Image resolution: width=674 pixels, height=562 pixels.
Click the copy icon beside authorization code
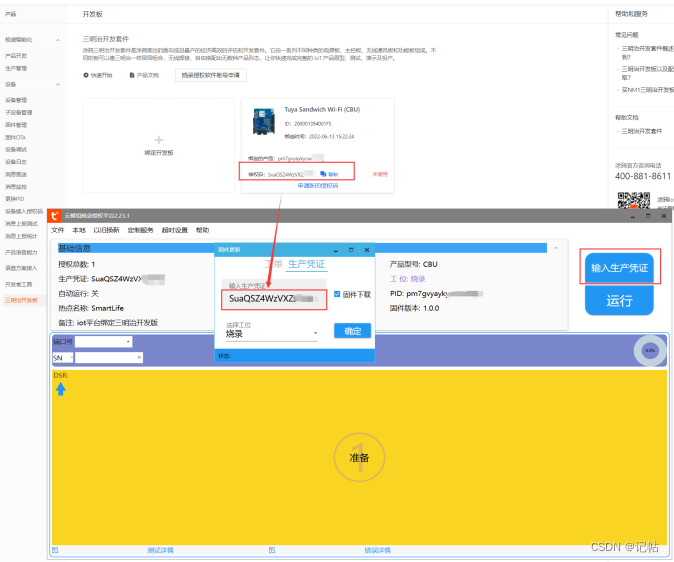pos(323,174)
